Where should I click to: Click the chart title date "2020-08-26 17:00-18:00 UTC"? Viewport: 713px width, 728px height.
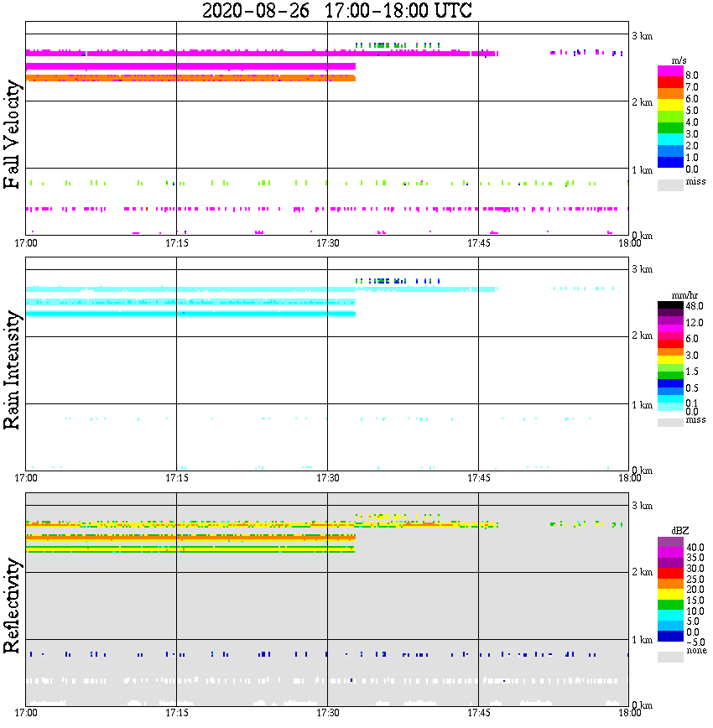click(336, 10)
